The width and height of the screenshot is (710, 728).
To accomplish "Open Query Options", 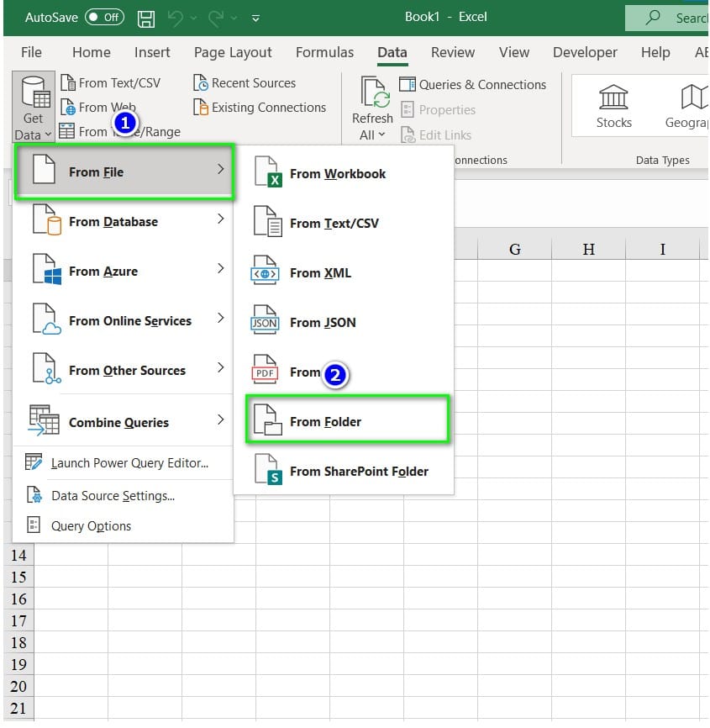I will pos(123,526).
